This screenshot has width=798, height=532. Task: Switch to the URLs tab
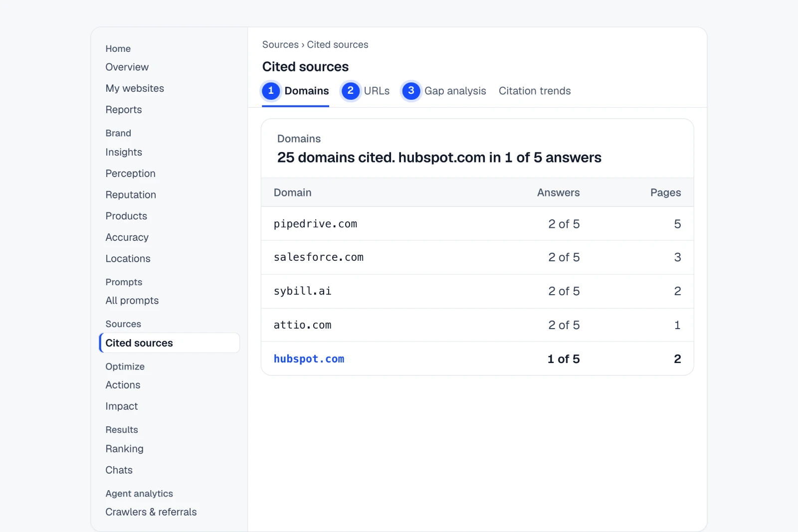pyautogui.click(x=366, y=91)
